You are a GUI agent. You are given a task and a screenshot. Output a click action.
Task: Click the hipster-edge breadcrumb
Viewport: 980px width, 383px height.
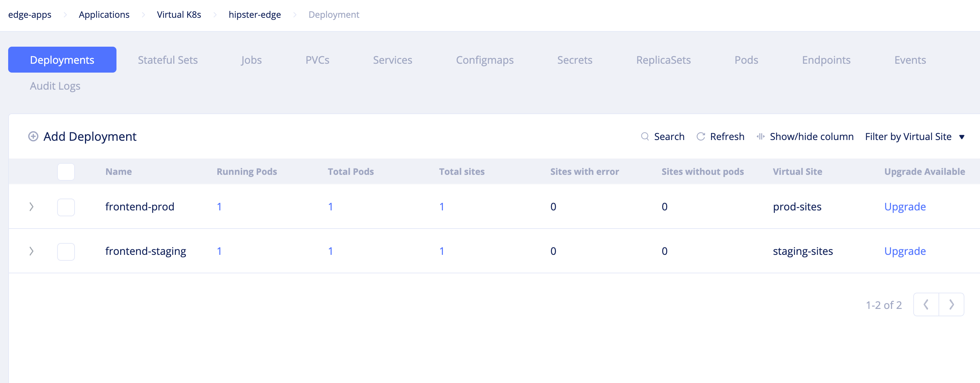tap(254, 14)
